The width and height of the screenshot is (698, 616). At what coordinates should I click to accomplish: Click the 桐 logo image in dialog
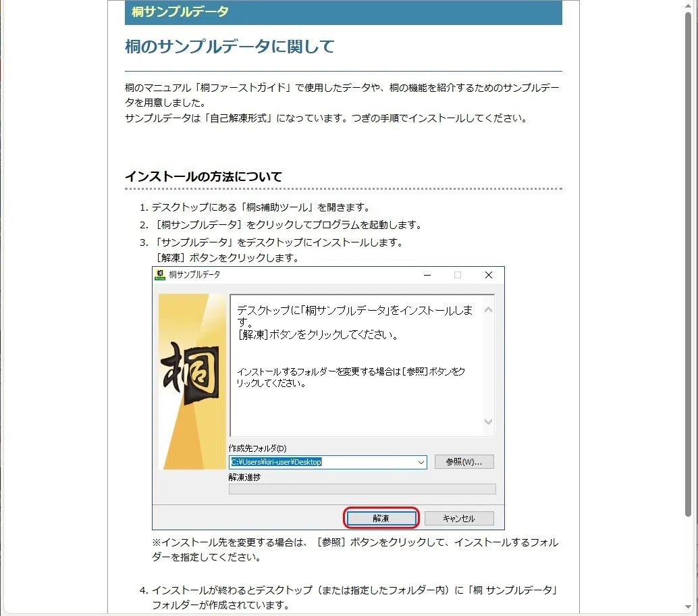(192, 381)
